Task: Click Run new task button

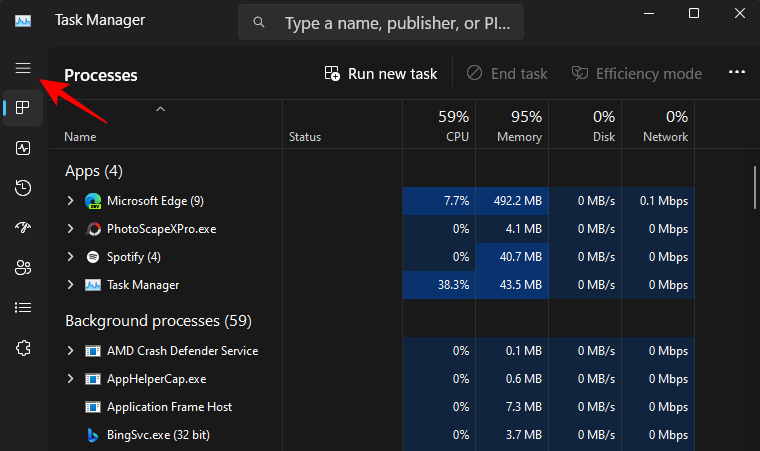Action: 381,74
